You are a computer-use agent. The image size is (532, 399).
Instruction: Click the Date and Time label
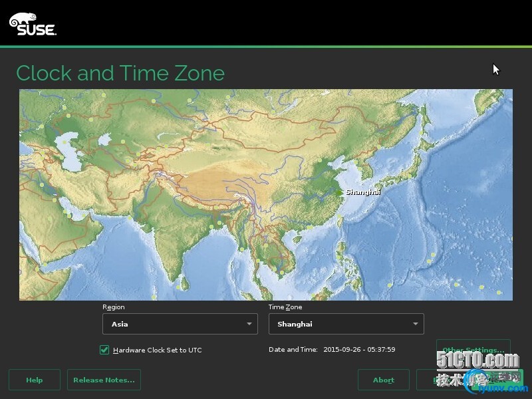pyautogui.click(x=293, y=350)
